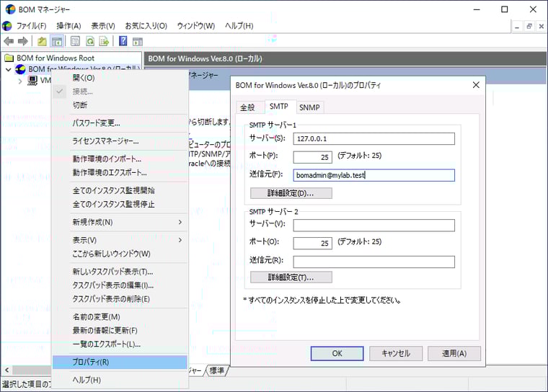
Task: Choose プロパティ(R) from context menu
Action: coord(120,362)
